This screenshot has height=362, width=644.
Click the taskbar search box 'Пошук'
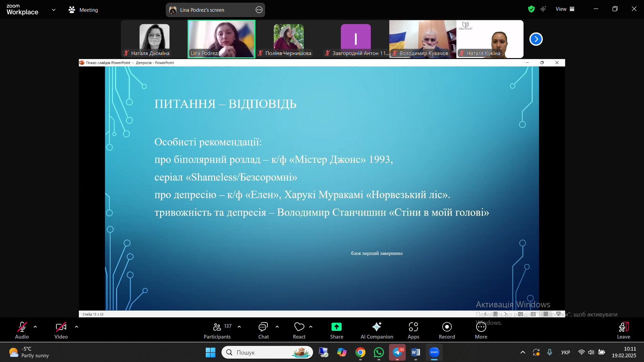pos(267,352)
